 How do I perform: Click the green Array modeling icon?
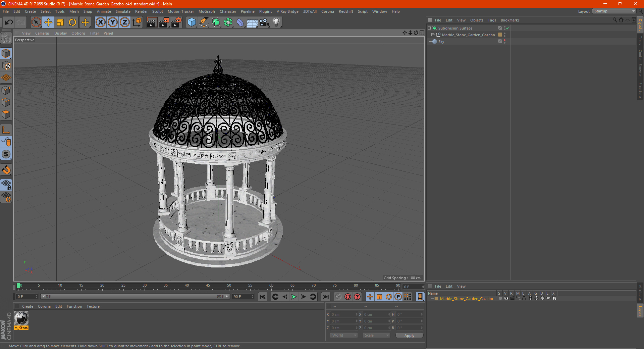coord(228,22)
